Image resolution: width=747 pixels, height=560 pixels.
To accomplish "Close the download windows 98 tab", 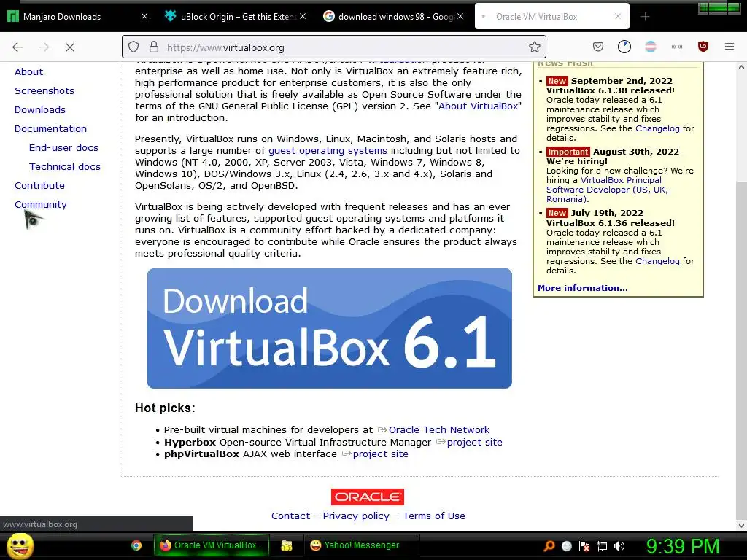I will pyautogui.click(x=460, y=16).
